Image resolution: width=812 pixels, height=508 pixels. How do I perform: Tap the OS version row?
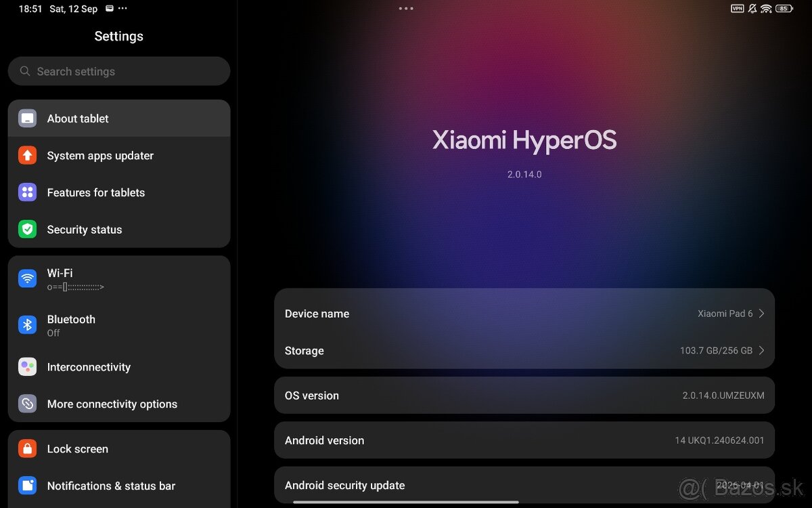tap(524, 396)
